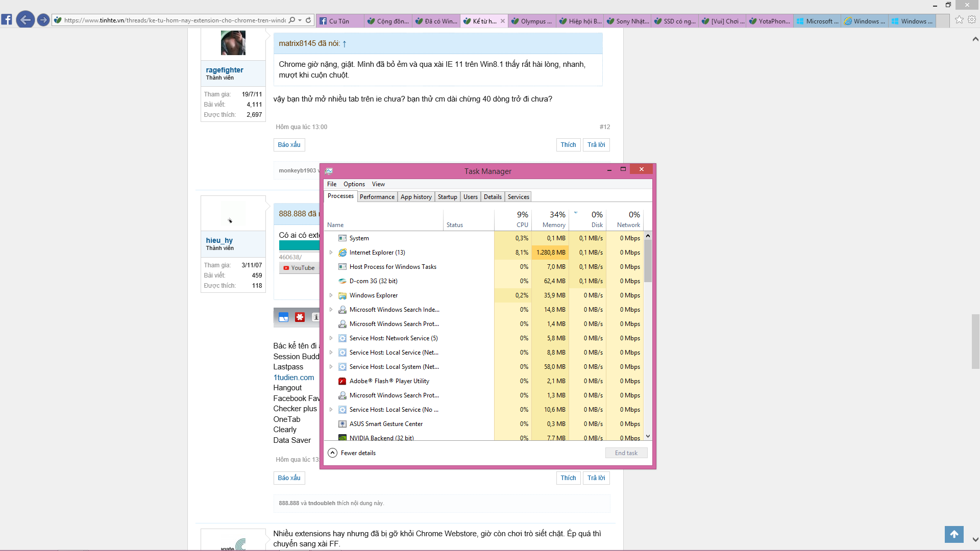Switch to the Details tab
980x551 pixels.
pos(493,197)
